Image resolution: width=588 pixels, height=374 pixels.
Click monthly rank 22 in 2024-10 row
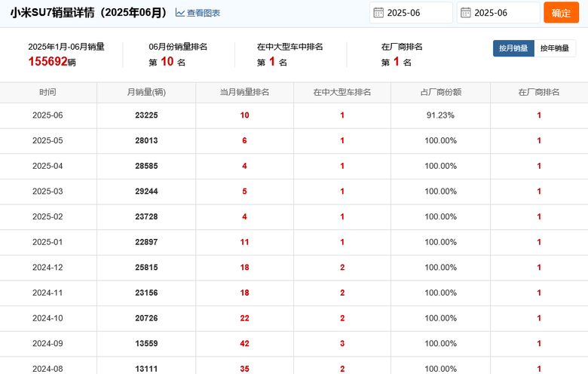[x=244, y=318]
